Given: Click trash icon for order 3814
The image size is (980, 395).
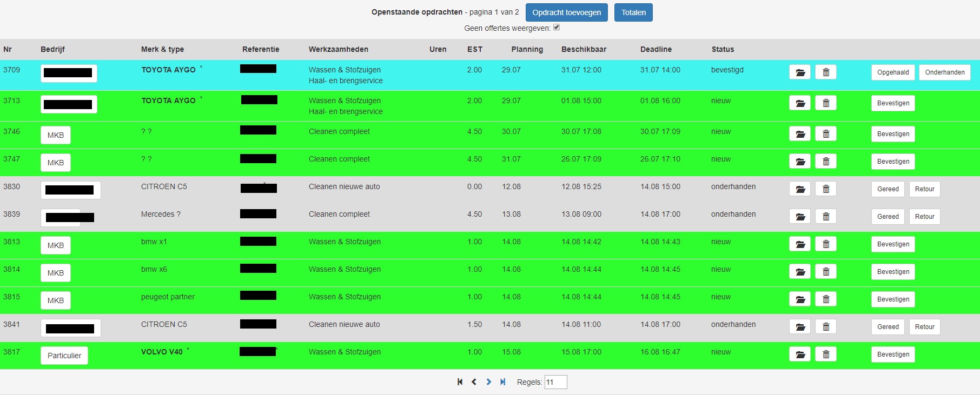Looking at the screenshot, I should click(826, 272).
